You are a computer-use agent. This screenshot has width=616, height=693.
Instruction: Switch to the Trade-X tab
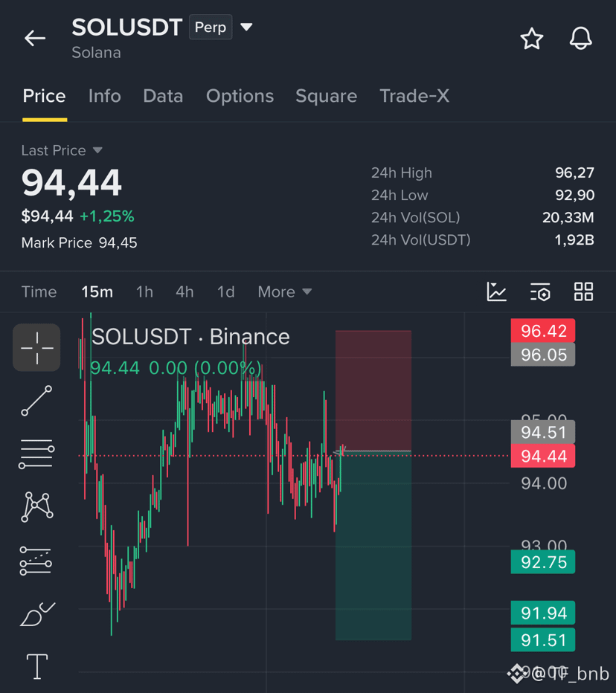(x=414, y=96)
